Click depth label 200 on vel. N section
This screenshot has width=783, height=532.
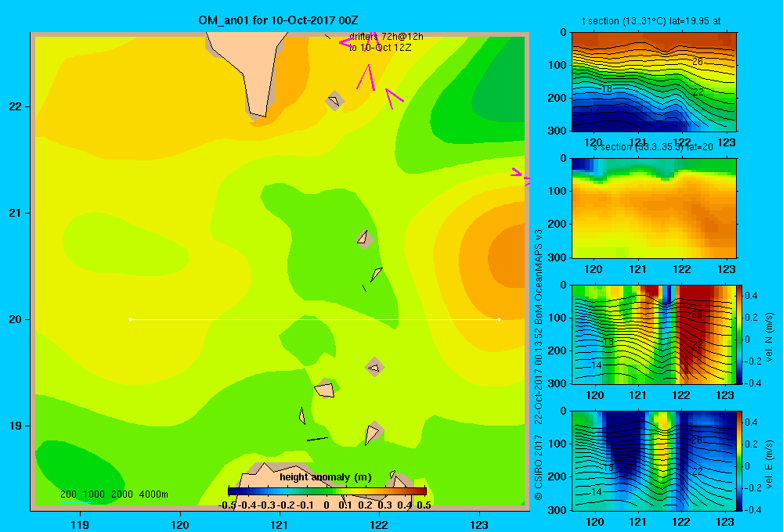pyautogui.click(x=557, y=350)
